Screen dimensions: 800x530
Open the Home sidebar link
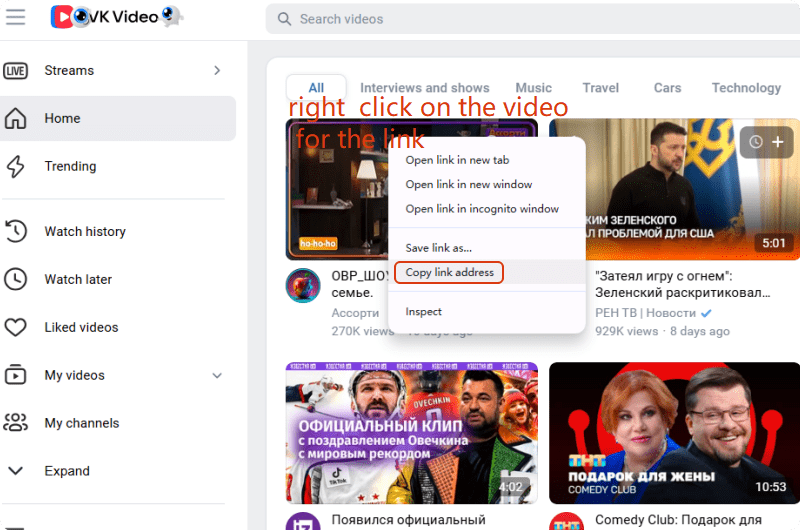62,118
